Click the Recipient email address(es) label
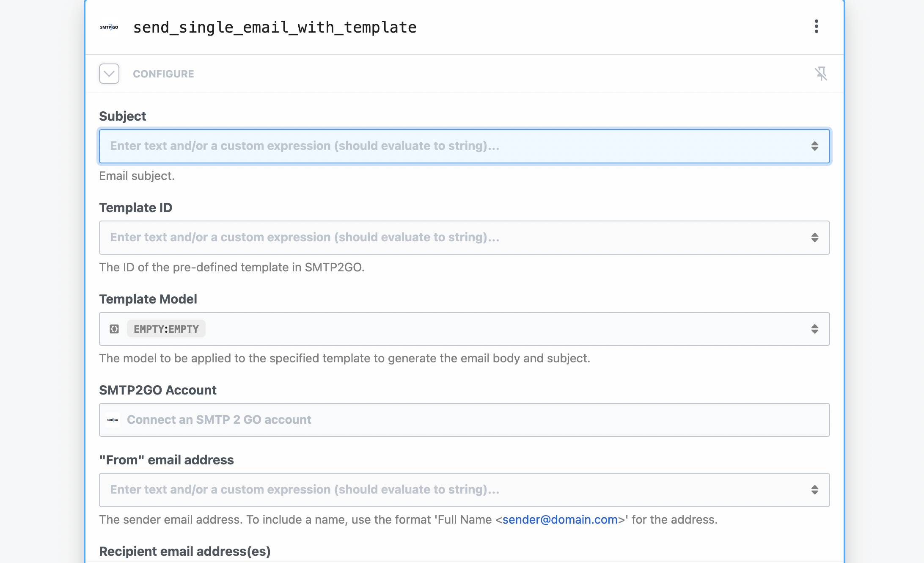The width and height of the screenshot is (924, 563). coord(184,551)
